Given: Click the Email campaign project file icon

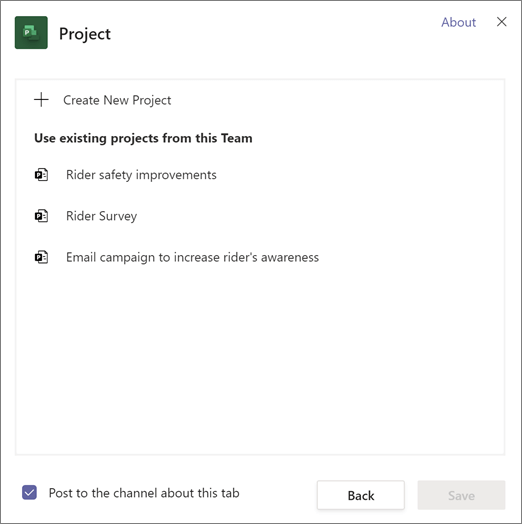Looking at the screenshot, I should coord(41,257).
